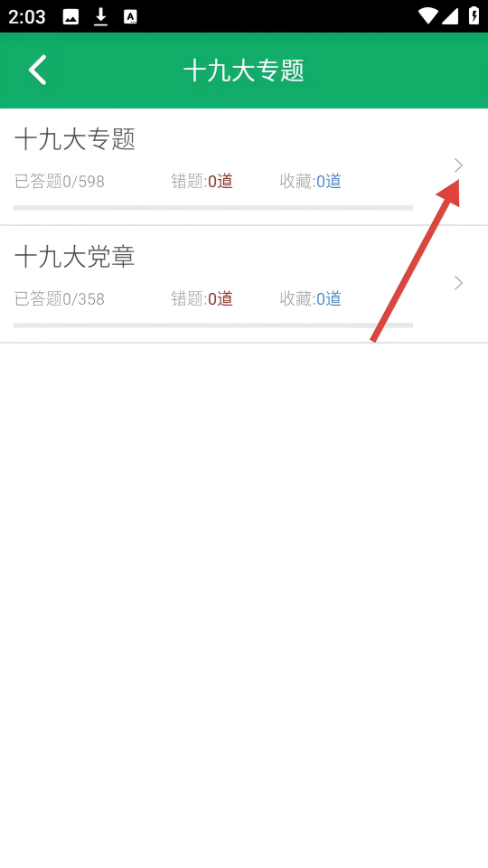488x868 pixels.
Task: Open 错题:0道 under 十九大专题
Action: (202, 182)
